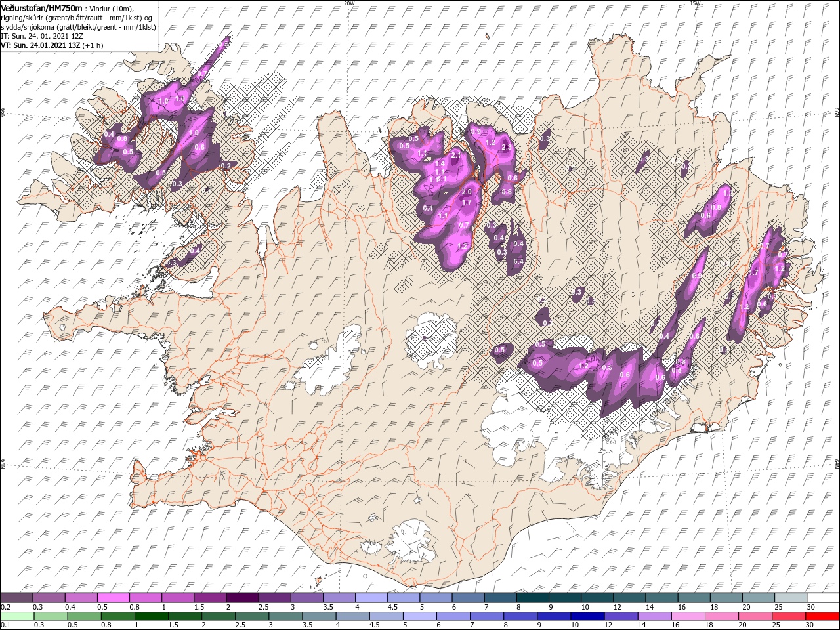Click the 2.0 snowfall value on the map
Image resolution: width=840 pixels, height=630 pixels.
coord(467,192)
